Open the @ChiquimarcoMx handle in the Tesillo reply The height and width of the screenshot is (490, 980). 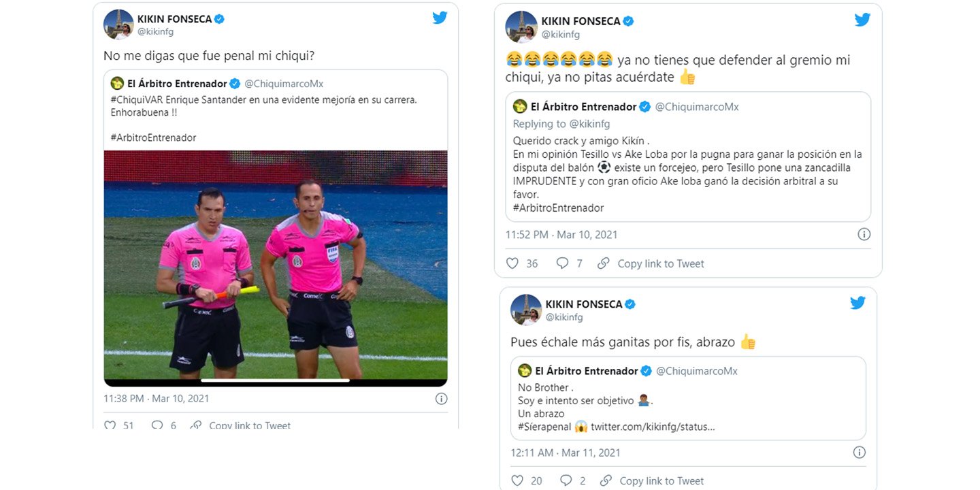(696, 107)
